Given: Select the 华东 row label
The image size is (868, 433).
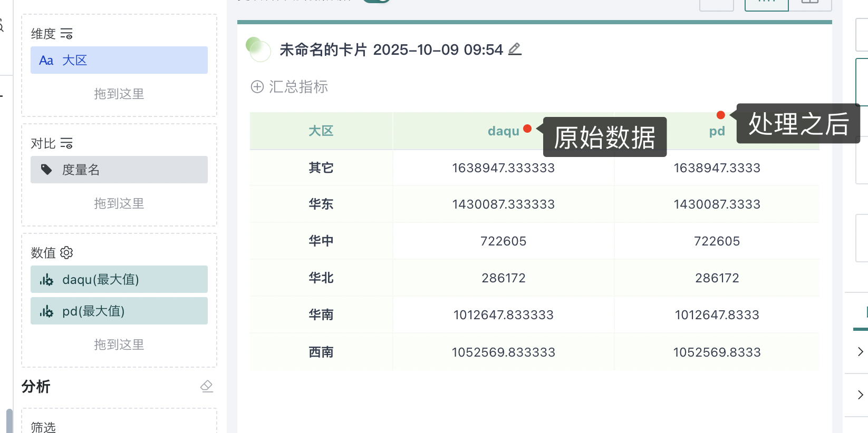Looking at the screenshot, I should (x=321, y=204).
